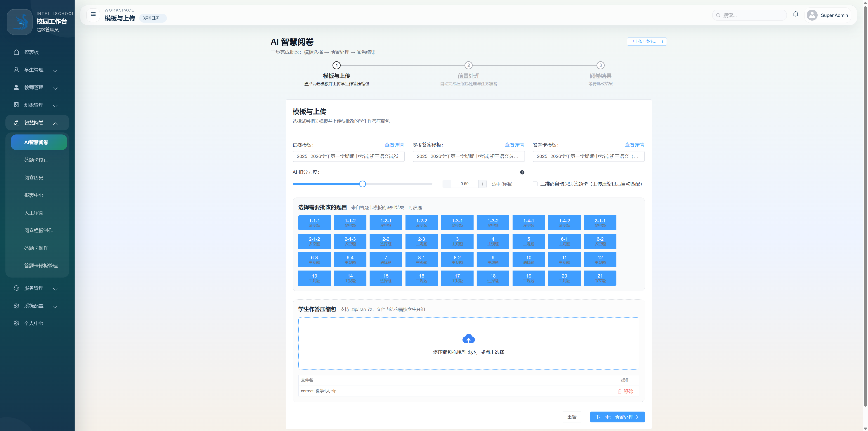Enable 二维码自动识别答题卡 checkbox

click(x=535, y=184)
